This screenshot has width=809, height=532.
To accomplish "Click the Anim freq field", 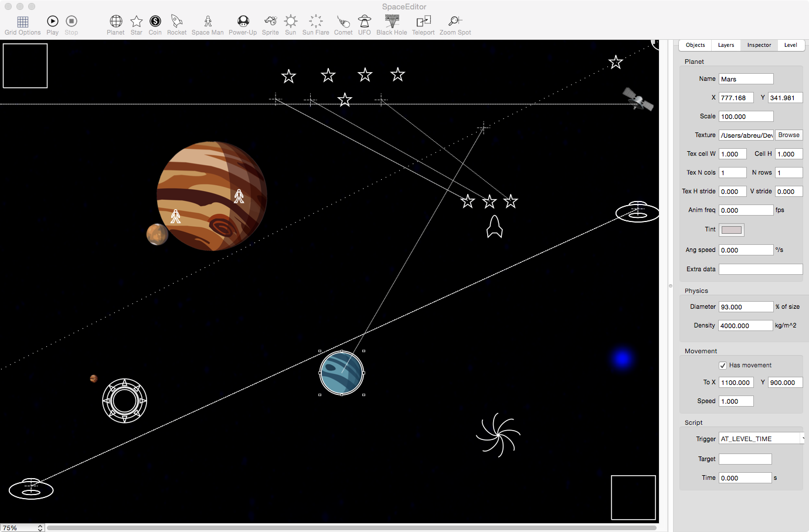I will point(746,210).
